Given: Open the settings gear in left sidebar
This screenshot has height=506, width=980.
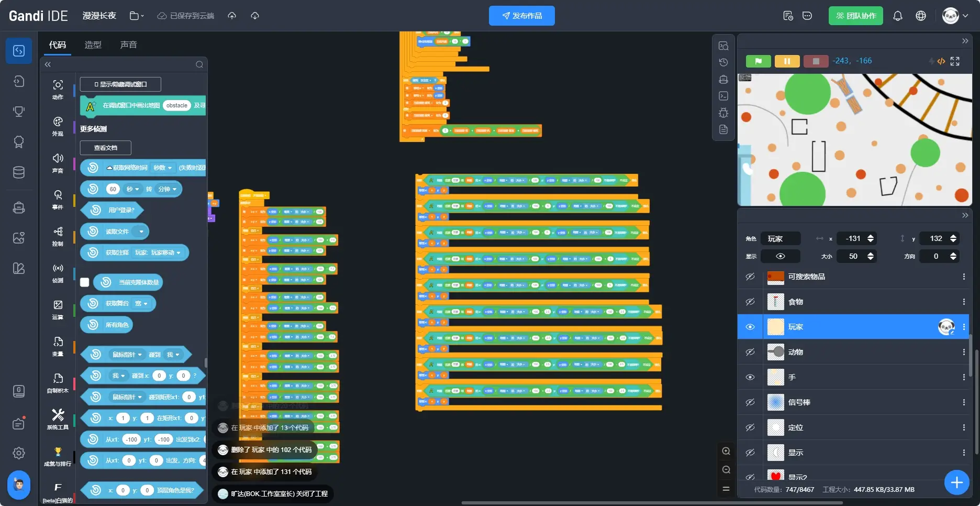Looking at the screenshot, I should 19,453.
